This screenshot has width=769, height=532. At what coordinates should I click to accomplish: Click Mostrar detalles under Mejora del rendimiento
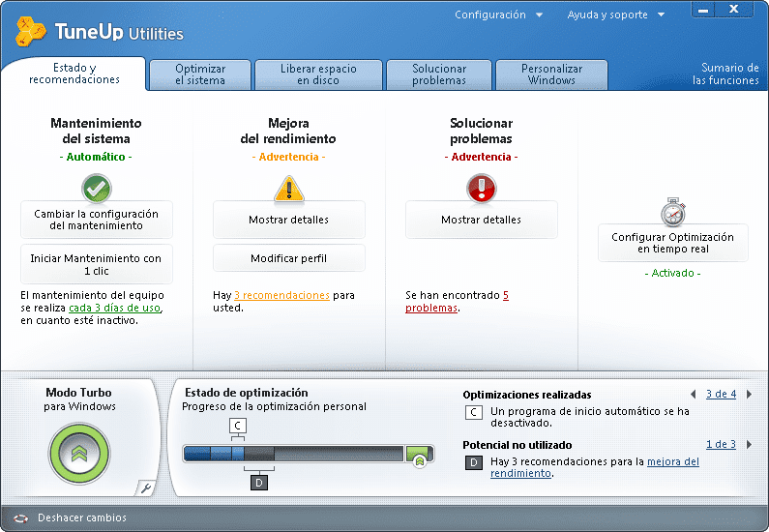pyautogui.click(x=289, y=220)
